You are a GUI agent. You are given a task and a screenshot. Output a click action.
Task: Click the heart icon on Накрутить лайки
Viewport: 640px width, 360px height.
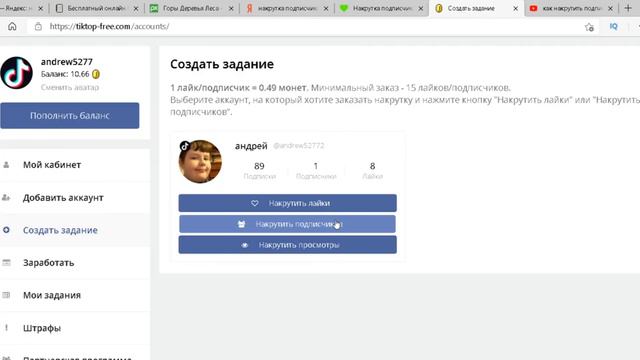click(x=255, y=203)
